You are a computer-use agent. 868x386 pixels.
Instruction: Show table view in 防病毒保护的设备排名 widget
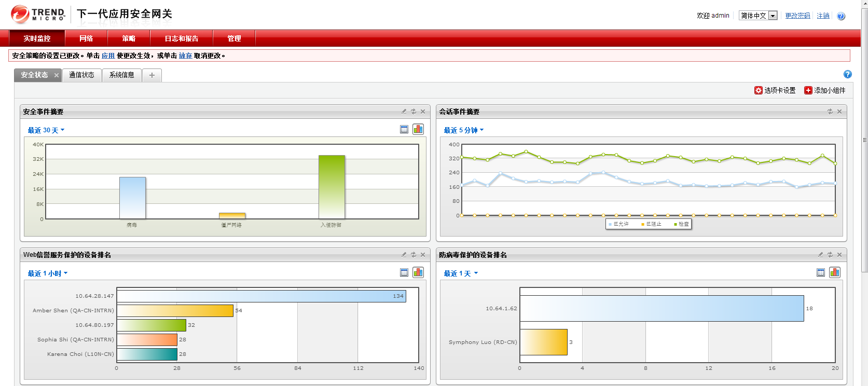point(821,272)
